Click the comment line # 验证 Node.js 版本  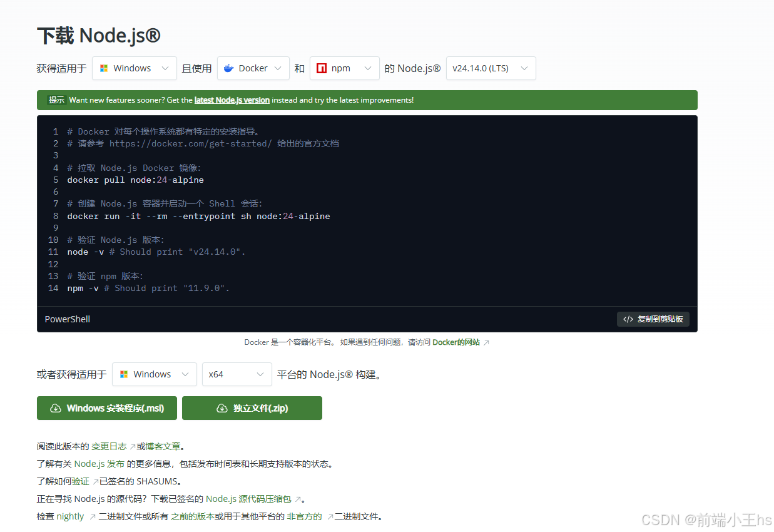coord(116,240)
